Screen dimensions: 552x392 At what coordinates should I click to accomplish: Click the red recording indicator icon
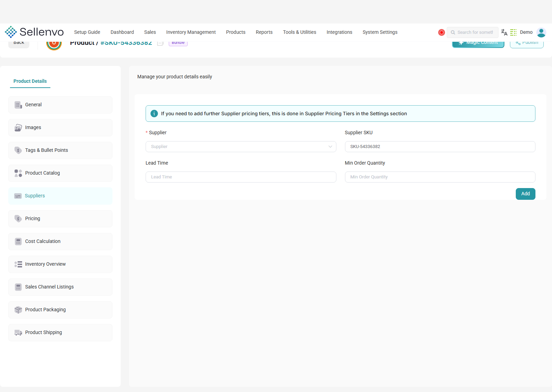point(442,32)
